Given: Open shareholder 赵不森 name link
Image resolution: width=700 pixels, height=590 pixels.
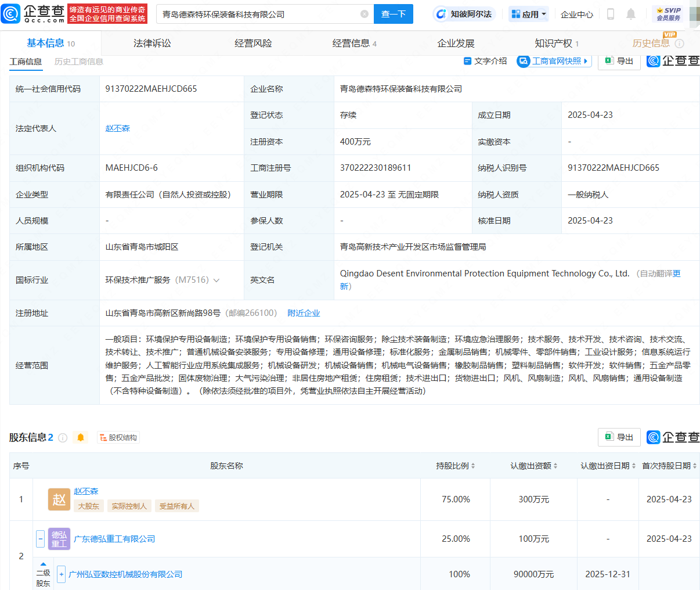Looking at the screenshot, I should [x=86, y=491].
